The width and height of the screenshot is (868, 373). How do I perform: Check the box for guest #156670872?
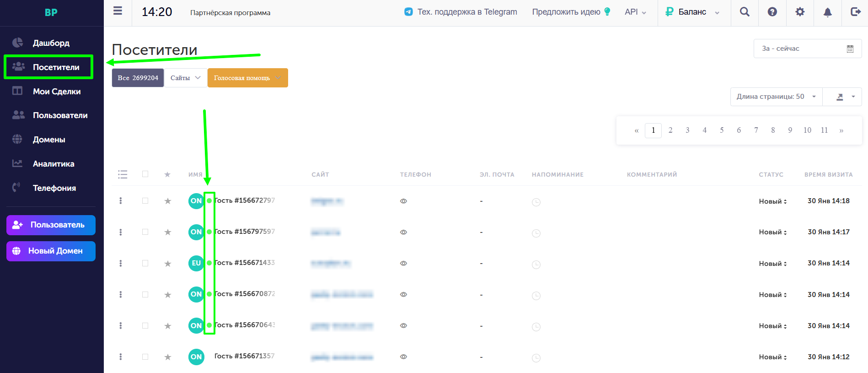click(145, 294)
